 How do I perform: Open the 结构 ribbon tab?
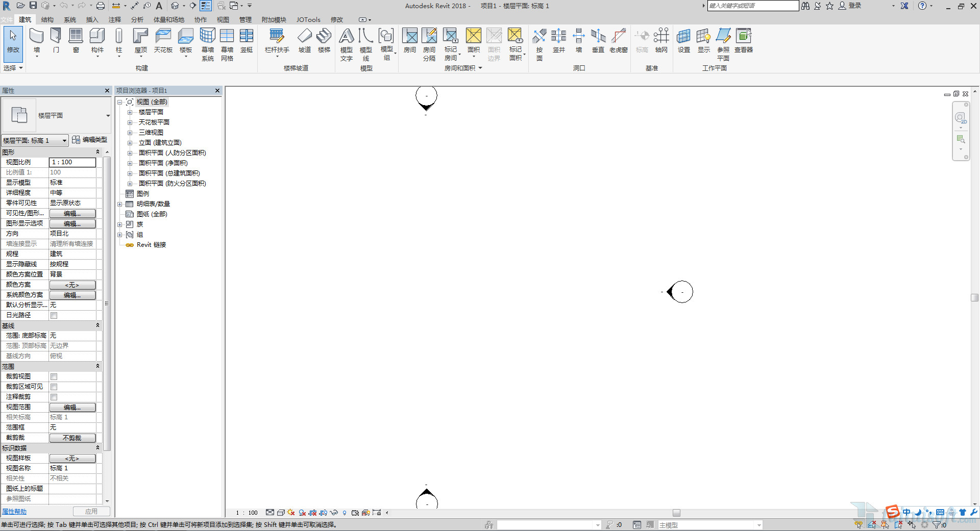click(47, 20)
